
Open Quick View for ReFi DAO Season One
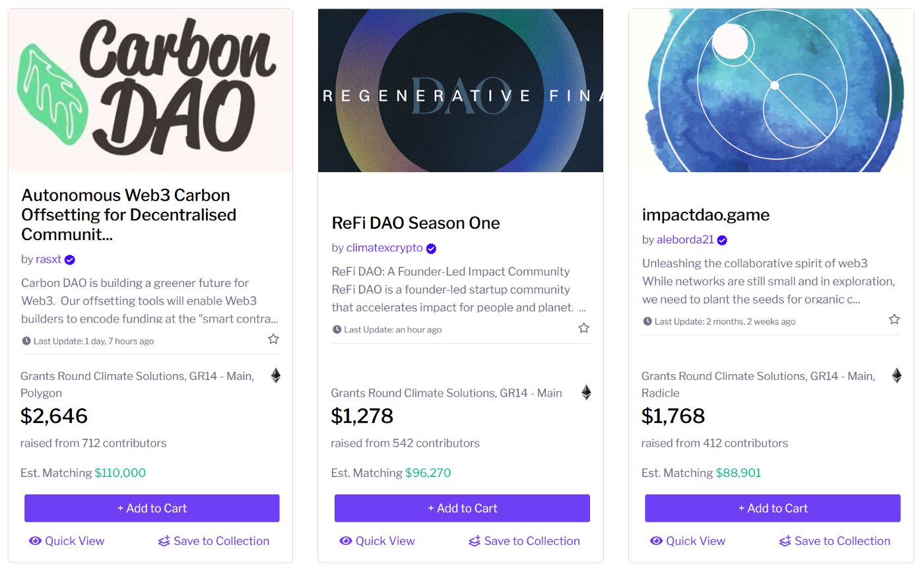[377, 541]
